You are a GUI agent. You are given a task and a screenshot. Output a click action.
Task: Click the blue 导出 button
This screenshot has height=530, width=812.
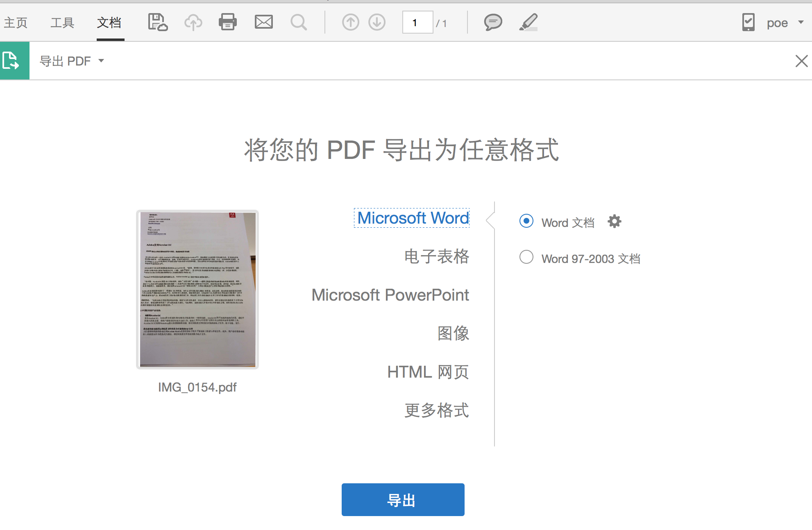pos(403,500)
